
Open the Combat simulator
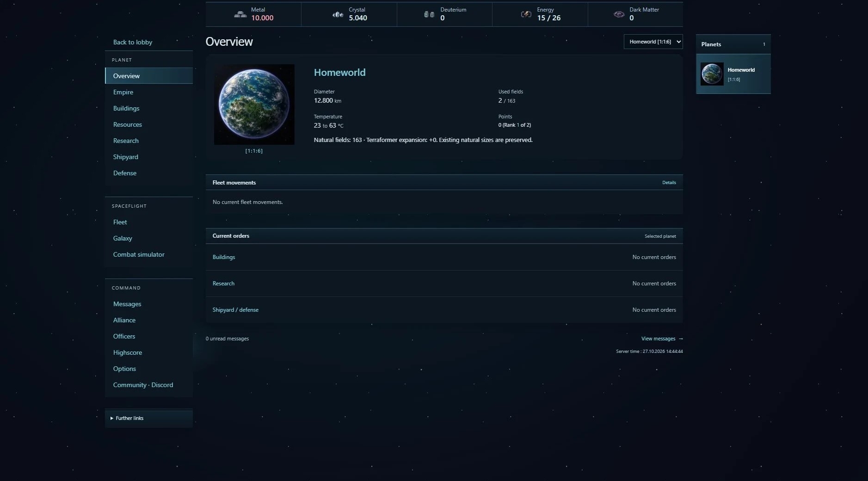149,254
